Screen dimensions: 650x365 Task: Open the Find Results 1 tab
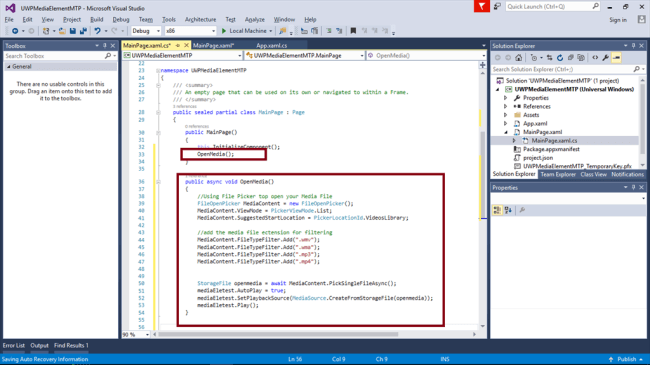[71, 346]
